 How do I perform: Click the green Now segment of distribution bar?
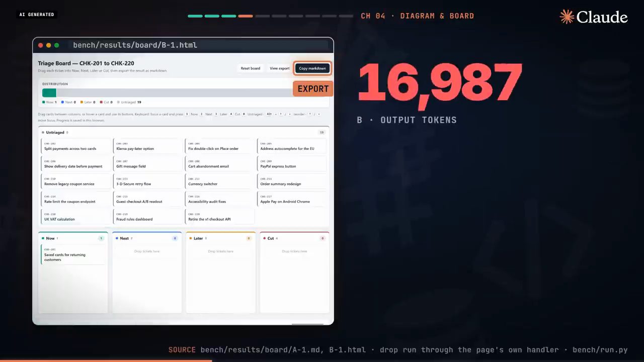(49, 93)
